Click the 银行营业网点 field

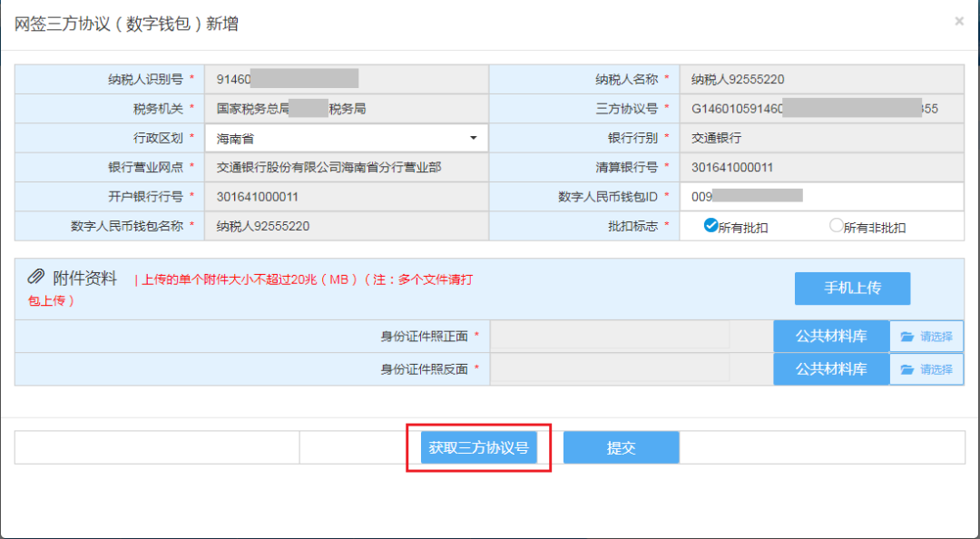(345, 167)
